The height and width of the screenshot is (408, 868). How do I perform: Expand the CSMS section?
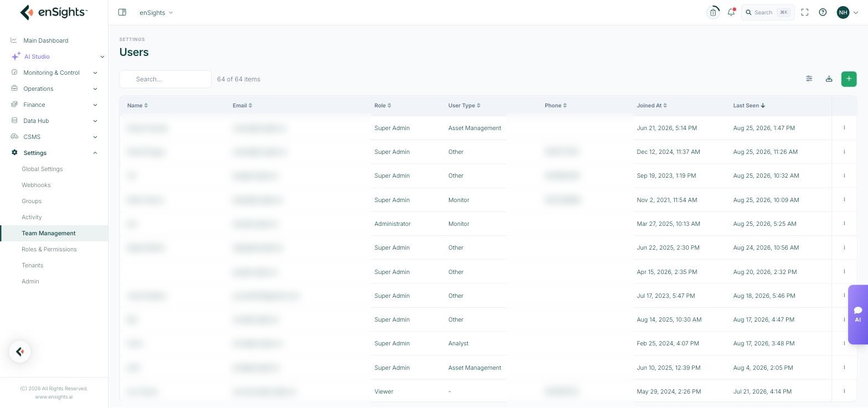[54, 137]
